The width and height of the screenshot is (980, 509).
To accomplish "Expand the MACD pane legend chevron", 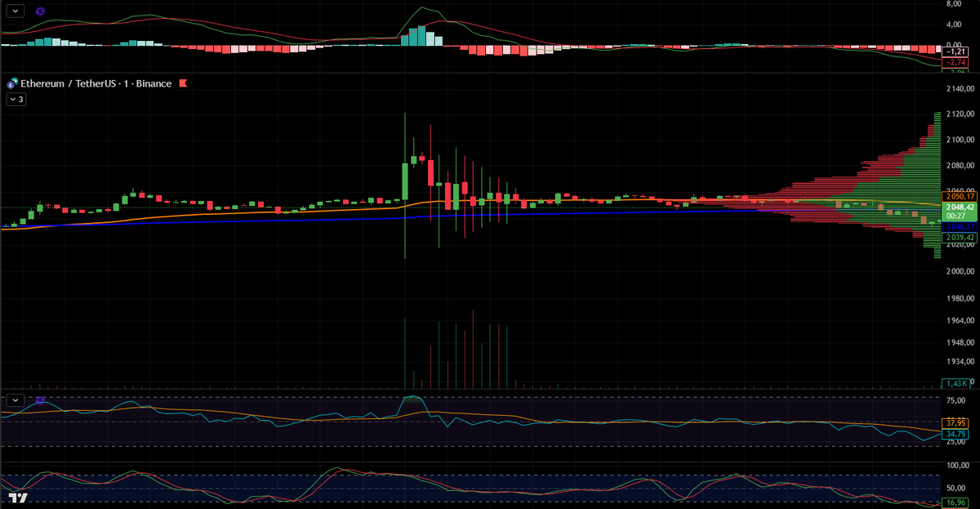I will [x=16, y=12].
